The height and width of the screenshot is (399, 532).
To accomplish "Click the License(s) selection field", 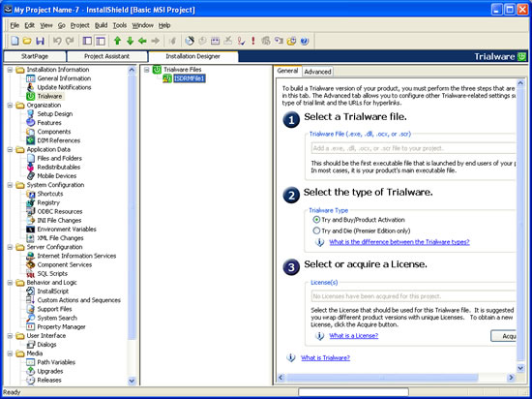I will [x=414, y=296].
